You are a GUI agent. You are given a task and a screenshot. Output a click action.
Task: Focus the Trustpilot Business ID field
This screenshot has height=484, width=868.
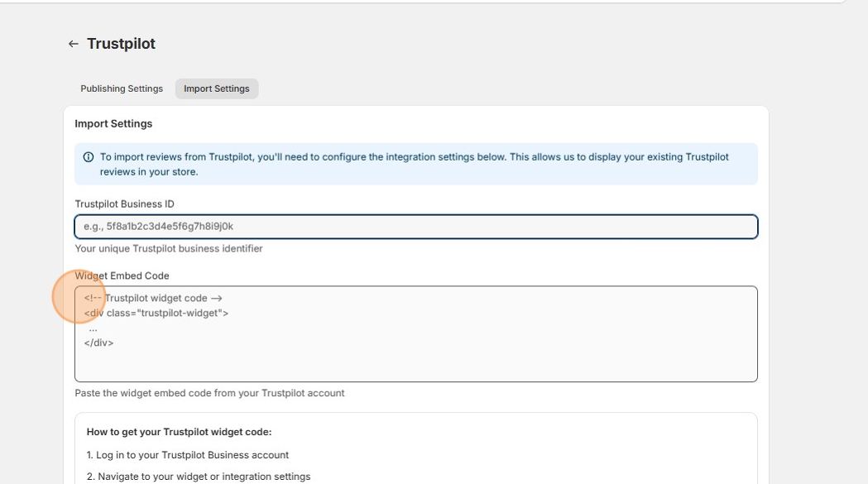pos(415,227)
